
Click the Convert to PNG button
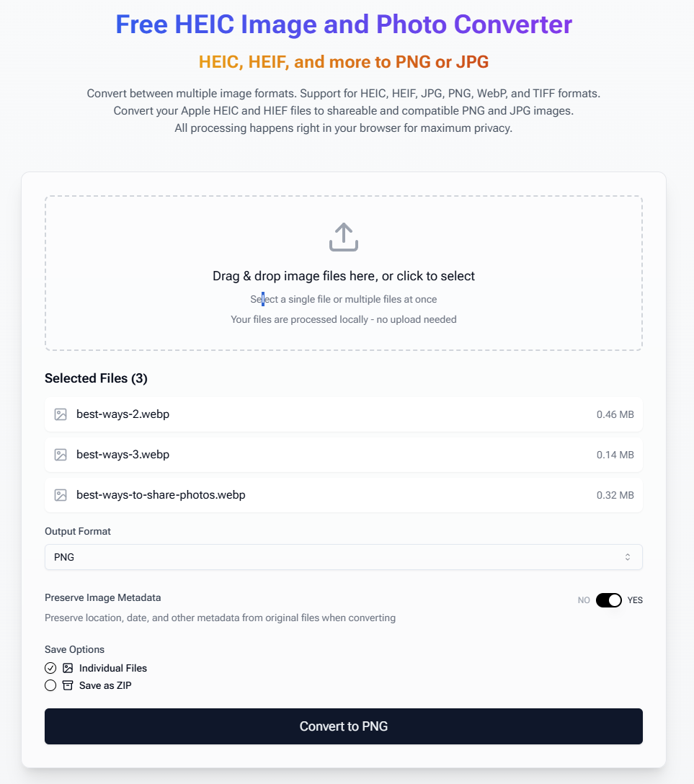(x=344, y=726)
